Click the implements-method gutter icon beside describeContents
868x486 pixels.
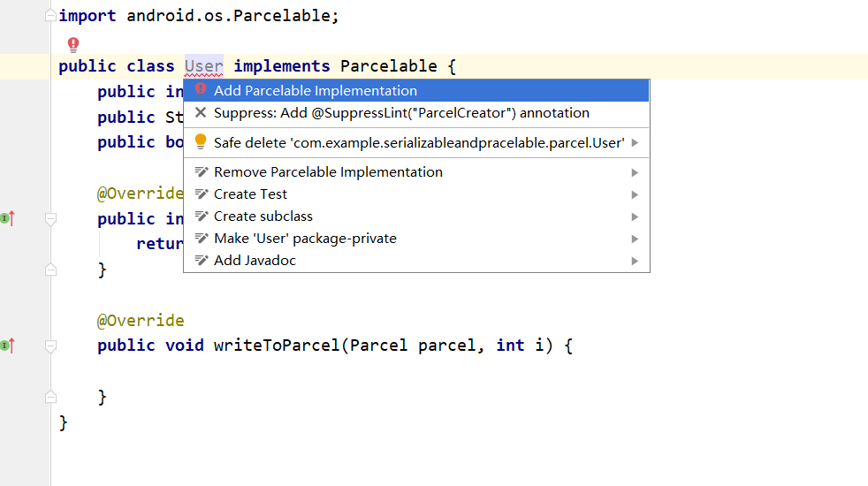click(8, 218)
